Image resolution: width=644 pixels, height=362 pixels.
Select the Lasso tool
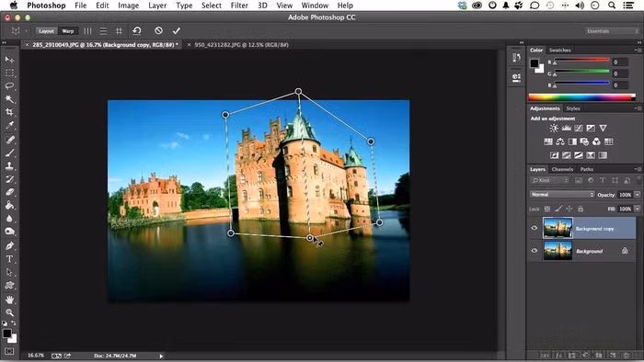[x=9, y=85]
